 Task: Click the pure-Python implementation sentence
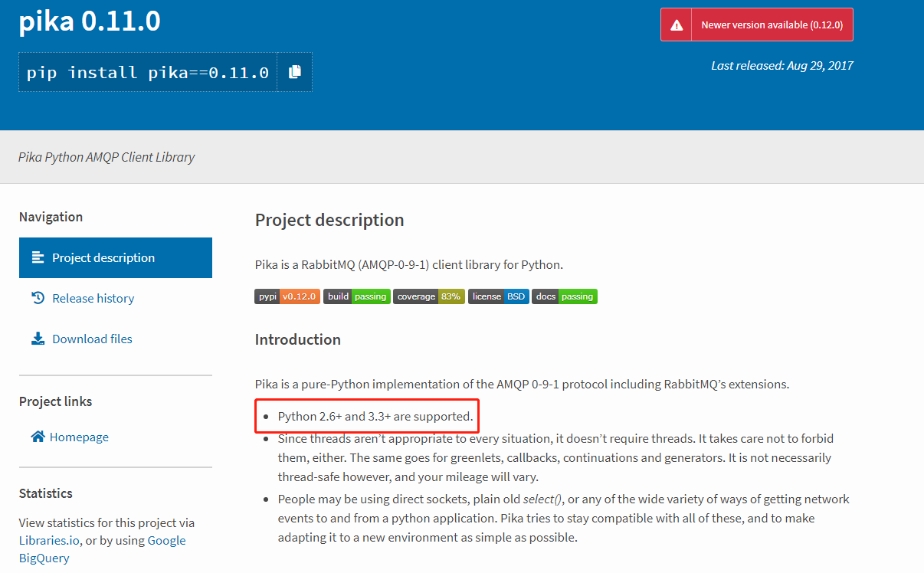click(x=522, y=384)
